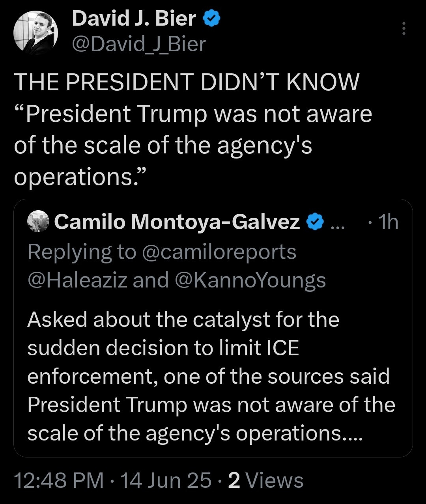Click David J. Bier's blue verified badge
This screenshot has height=504, width=426.
(211, 19)
